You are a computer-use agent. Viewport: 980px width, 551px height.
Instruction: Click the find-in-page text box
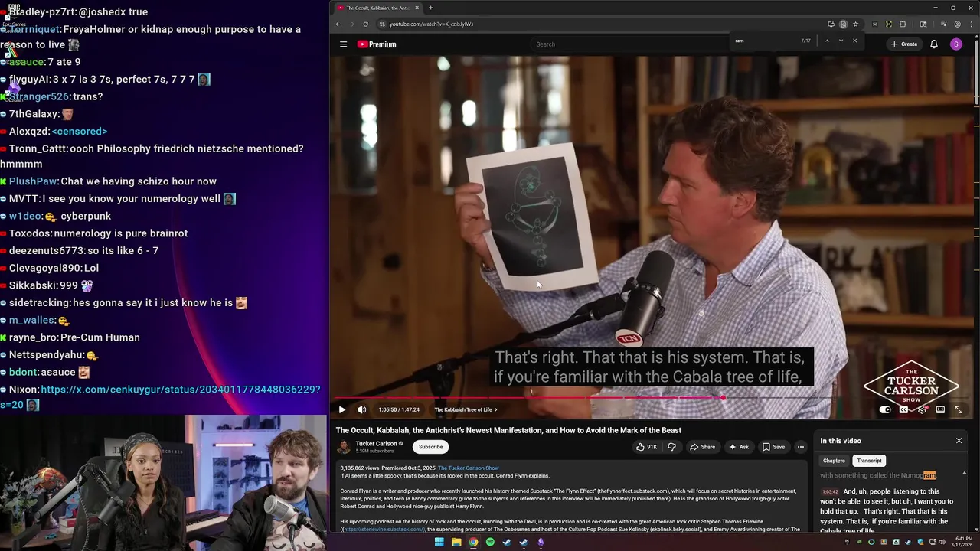click(x=766, y=41)
